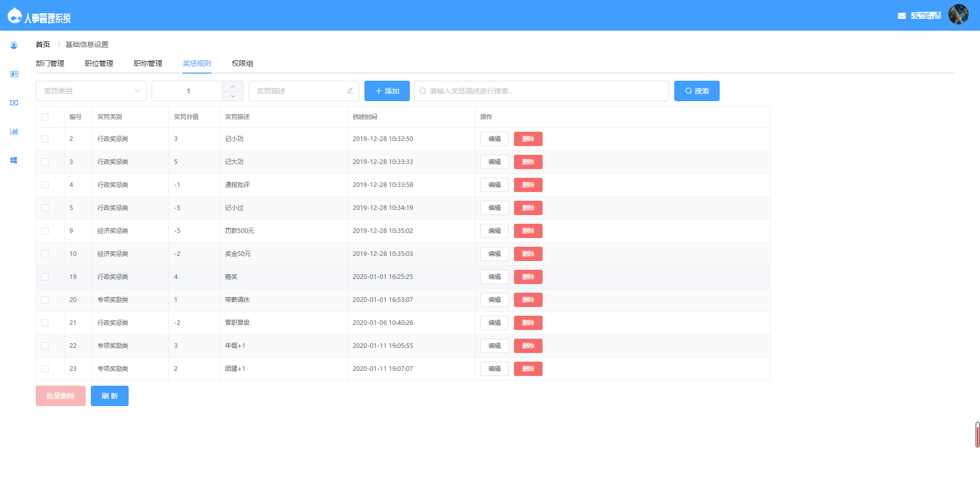Click the 添加 button
The image size is (980, 495).
point(387,91)
